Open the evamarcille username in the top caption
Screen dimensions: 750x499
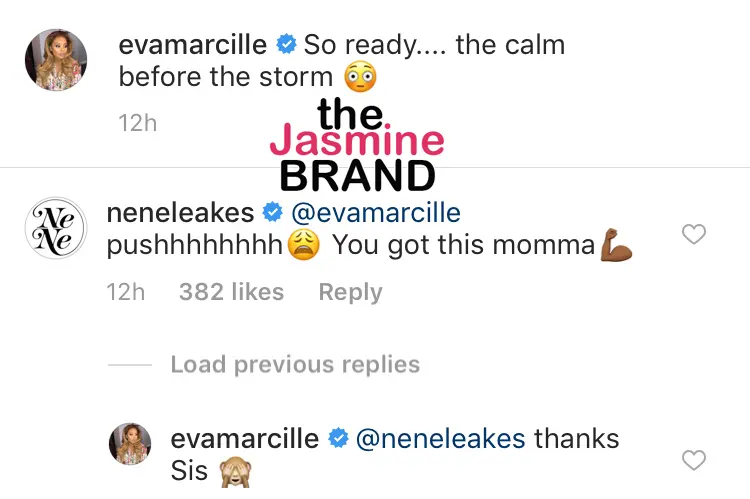[192, 45]
